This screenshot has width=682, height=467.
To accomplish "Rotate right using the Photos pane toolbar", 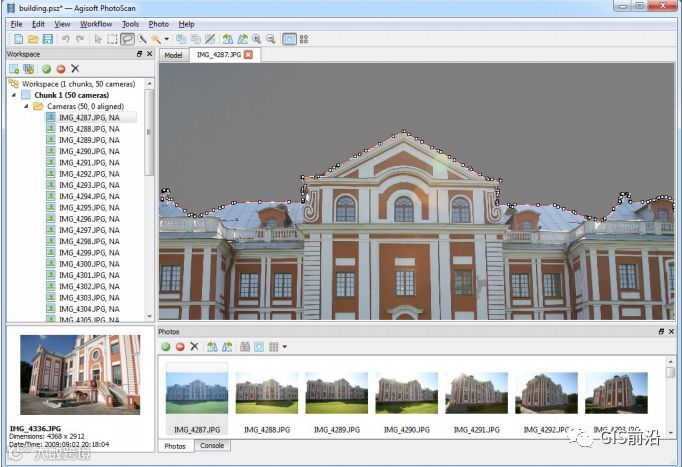I will coord(212,347).
